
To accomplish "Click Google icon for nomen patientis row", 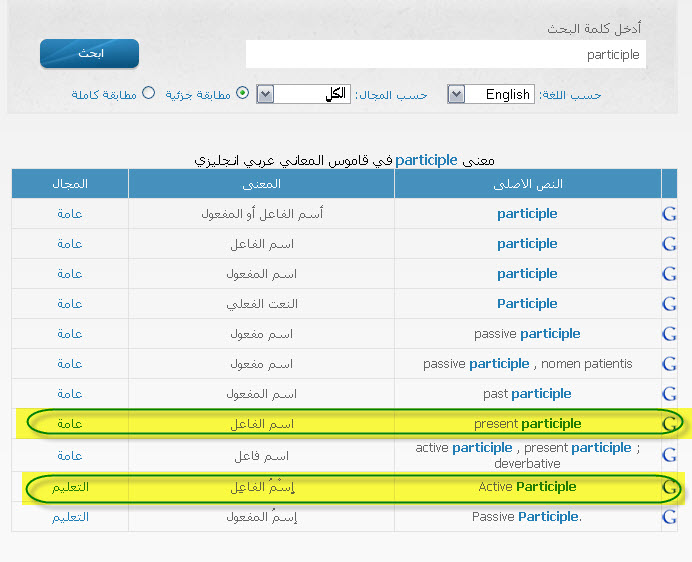I will [669, 364].
